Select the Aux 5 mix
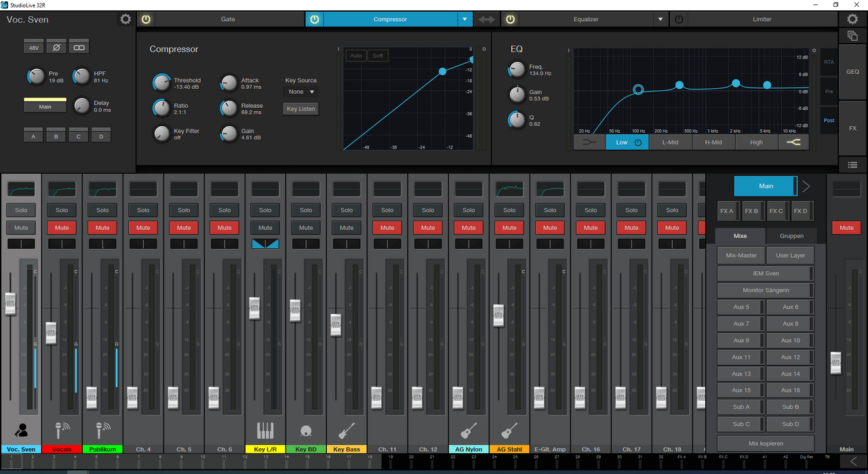868x474 pixels. 741,307
